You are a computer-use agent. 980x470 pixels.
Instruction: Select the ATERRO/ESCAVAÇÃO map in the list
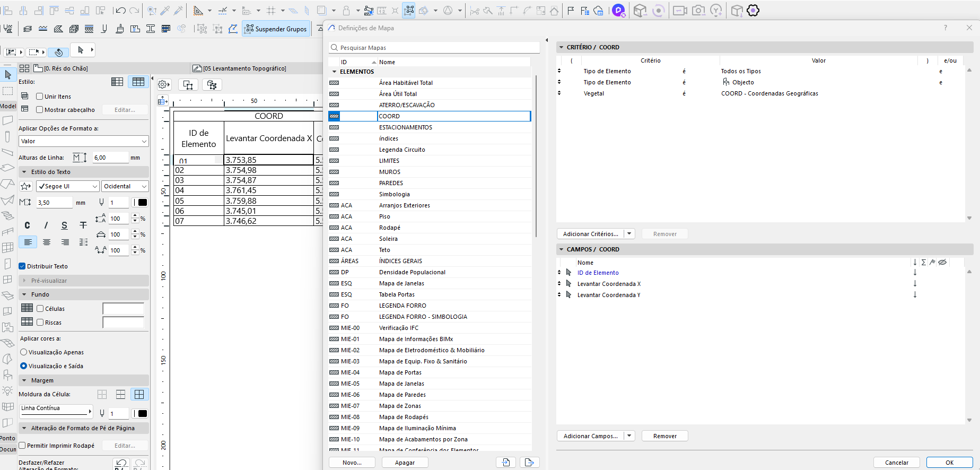(430, 105)
